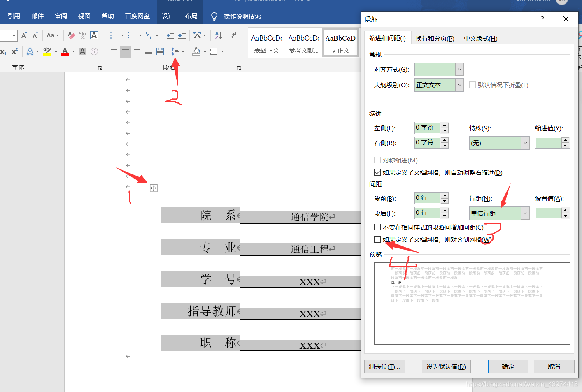Open the change case Aa dropdown
The width and height of the screenshot is (582, 392).
pos(53,35)
